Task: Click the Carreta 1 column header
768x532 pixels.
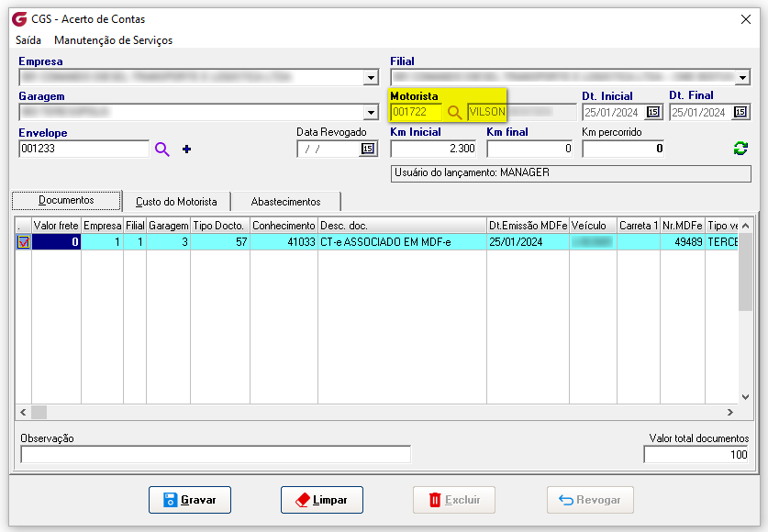Action: 639,226
